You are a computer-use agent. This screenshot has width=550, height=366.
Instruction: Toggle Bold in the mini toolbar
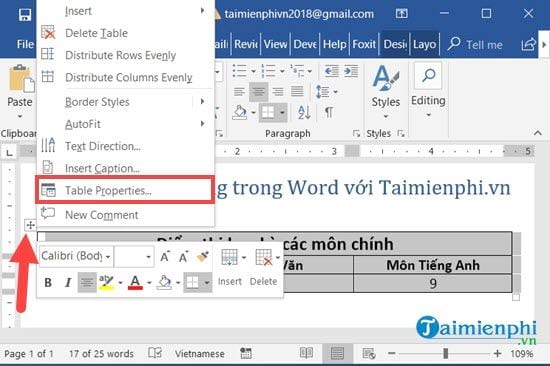point(48,282)
